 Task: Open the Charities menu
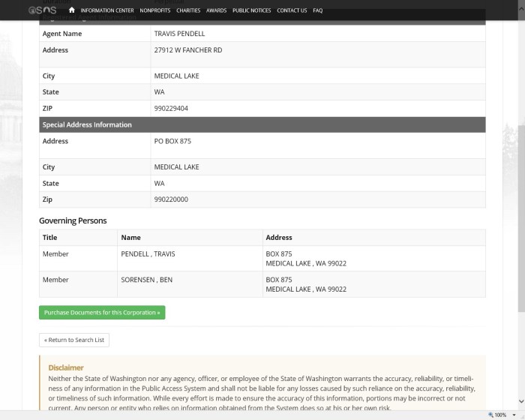coord(188,10)
